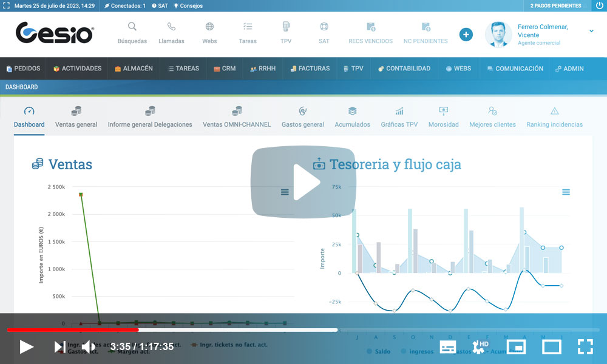This screenshot has width=607, height=364.
Task: Toggle Saldo legend in Tesoreria chart
Action: coord(379,351)
